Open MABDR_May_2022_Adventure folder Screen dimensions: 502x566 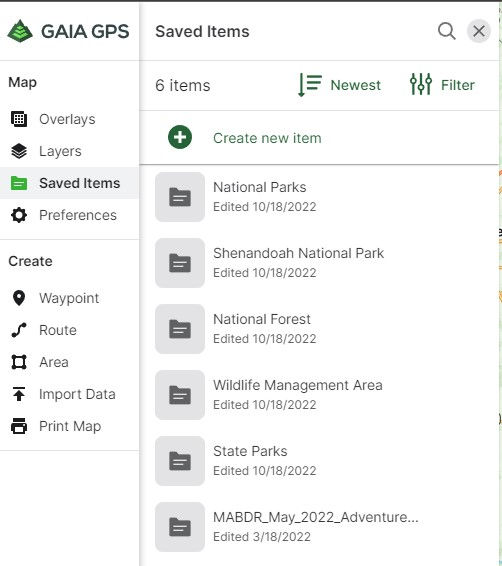(x=319, y=527)
